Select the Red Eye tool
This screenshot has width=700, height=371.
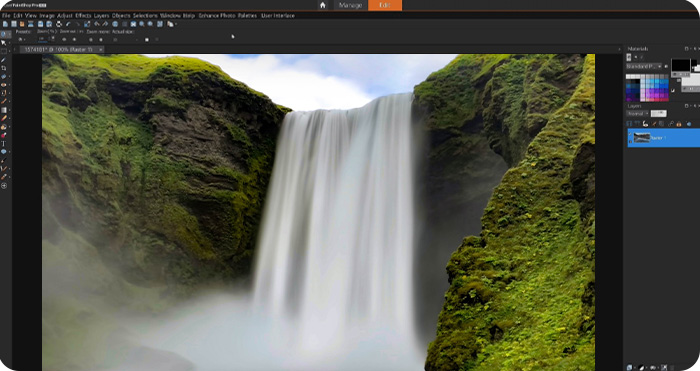tap(4, 85)
